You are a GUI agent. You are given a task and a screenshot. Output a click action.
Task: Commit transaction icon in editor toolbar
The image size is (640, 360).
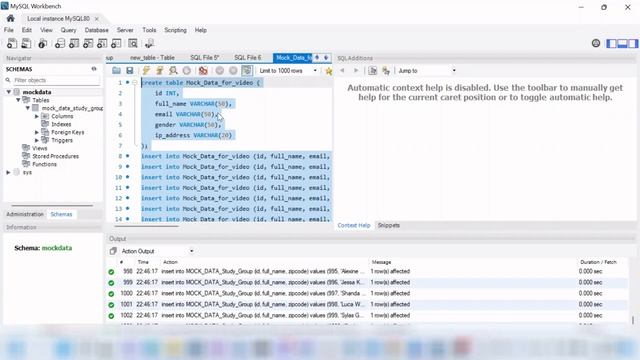click(x=220, y=71)
